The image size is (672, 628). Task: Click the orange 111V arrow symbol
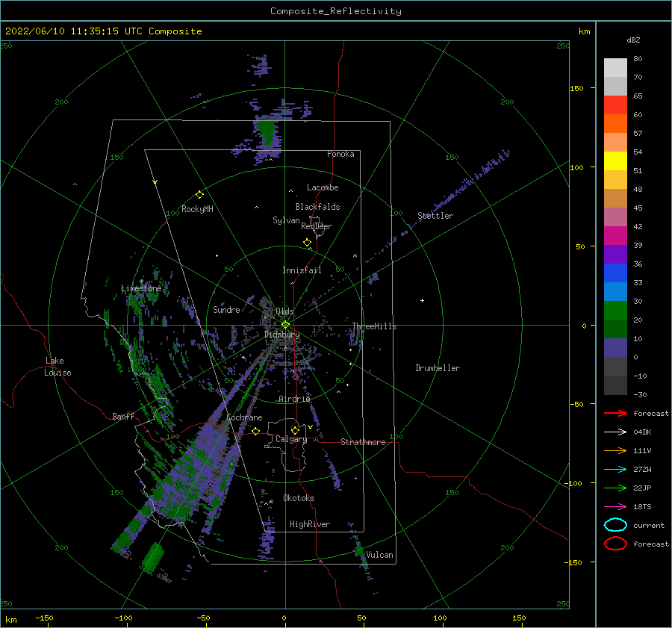click(615, 450)
